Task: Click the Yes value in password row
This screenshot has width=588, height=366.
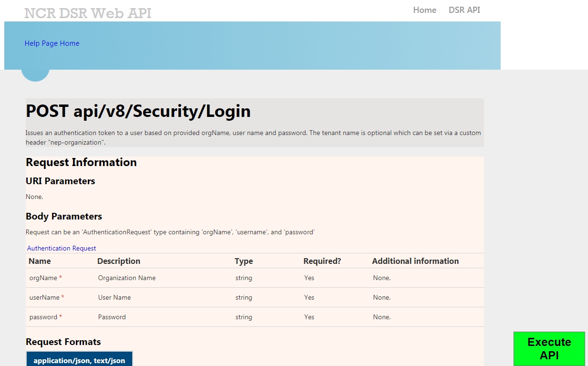Action: [x=309, y=317]
